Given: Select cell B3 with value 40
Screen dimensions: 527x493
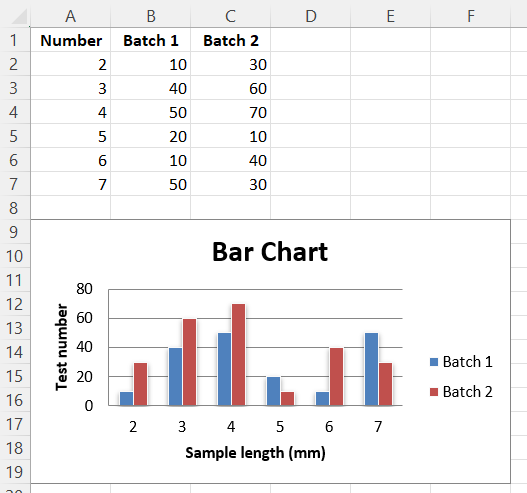Looking at the screenshot, I should point(151,88).
